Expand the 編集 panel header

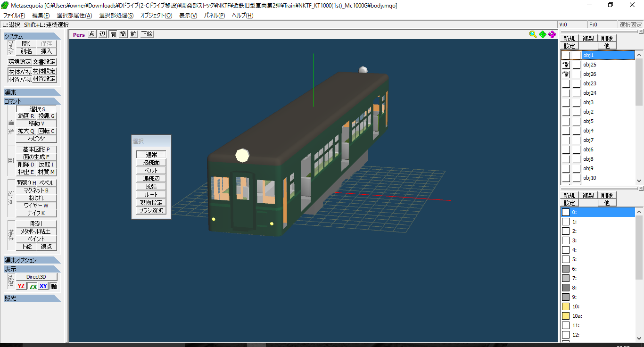(x=32, y=92)
